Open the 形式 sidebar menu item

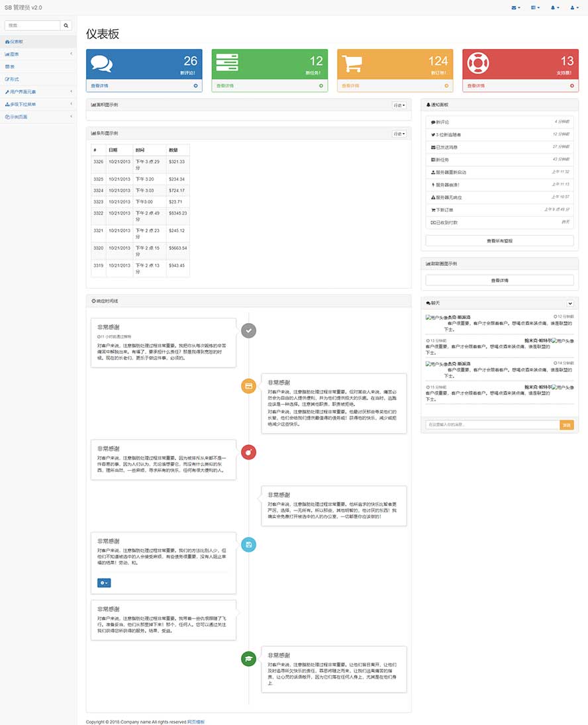coord(38,79)
